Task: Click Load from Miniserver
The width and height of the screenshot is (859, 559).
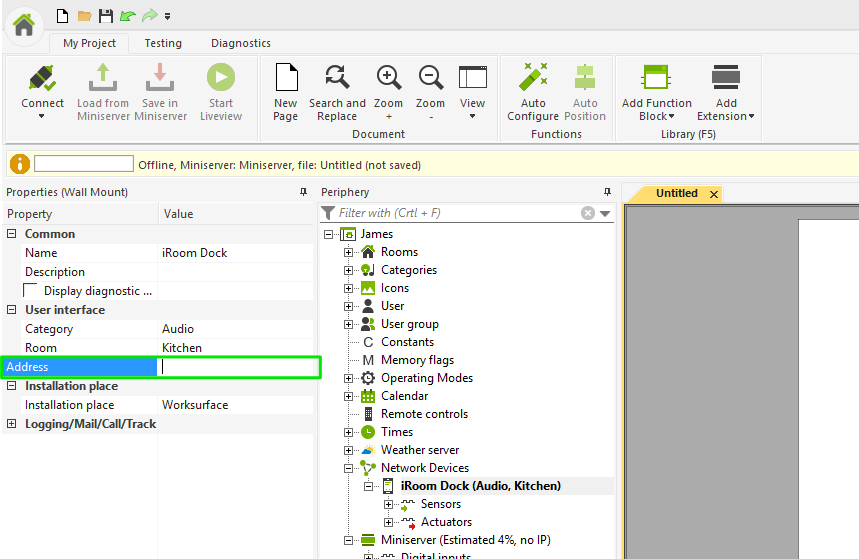Action: (x=103, y=92)
